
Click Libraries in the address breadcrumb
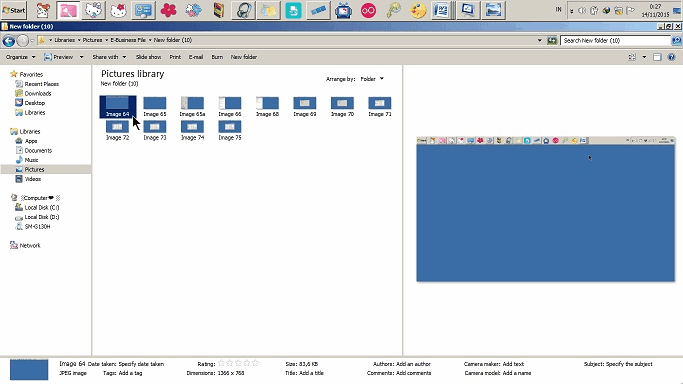pos(64,40)
